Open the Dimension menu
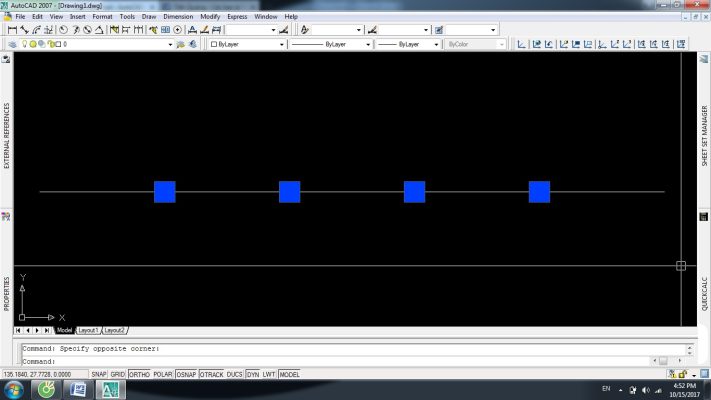Viewport: 711px width, 400px height. (178, 17)
